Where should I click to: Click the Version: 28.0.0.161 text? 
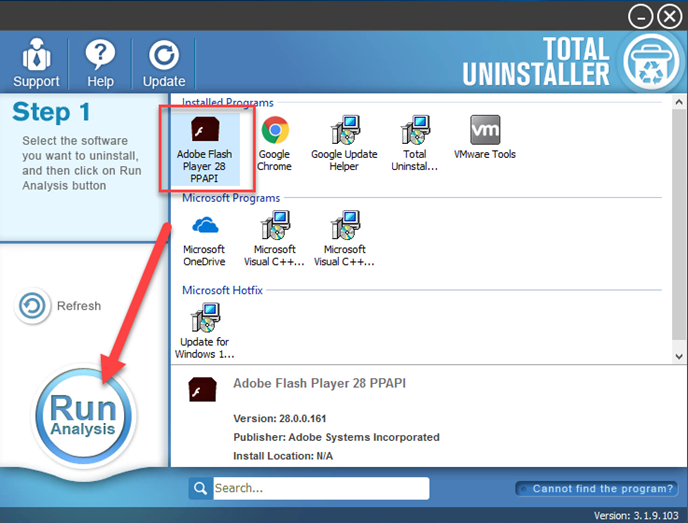tap(280, 419)
